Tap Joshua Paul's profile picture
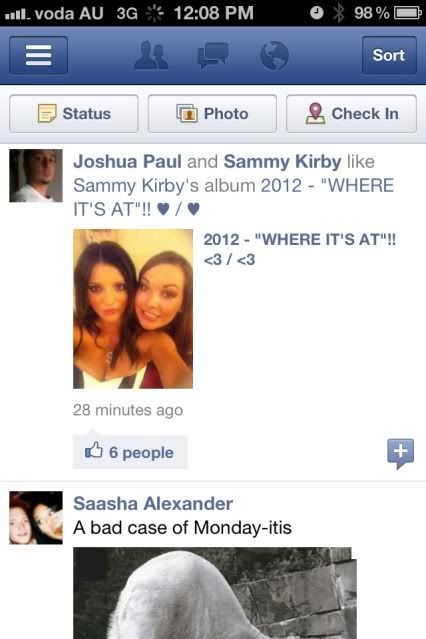This screenshot has height=639, width=426. (36, 176)
